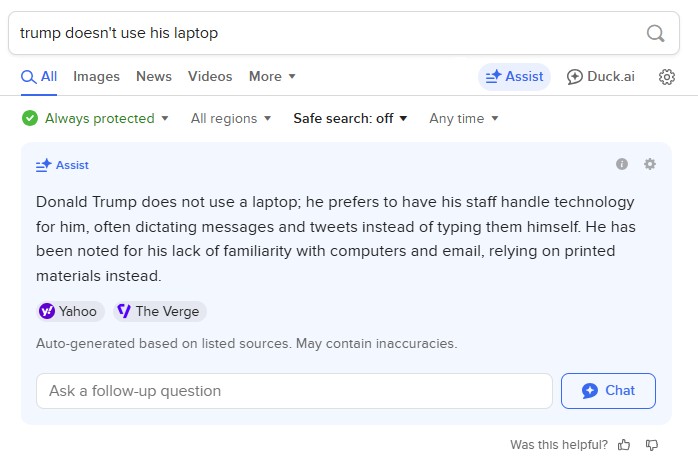Click the Chat button
Viewport: 698px width, 462px height.
point(608,391)
